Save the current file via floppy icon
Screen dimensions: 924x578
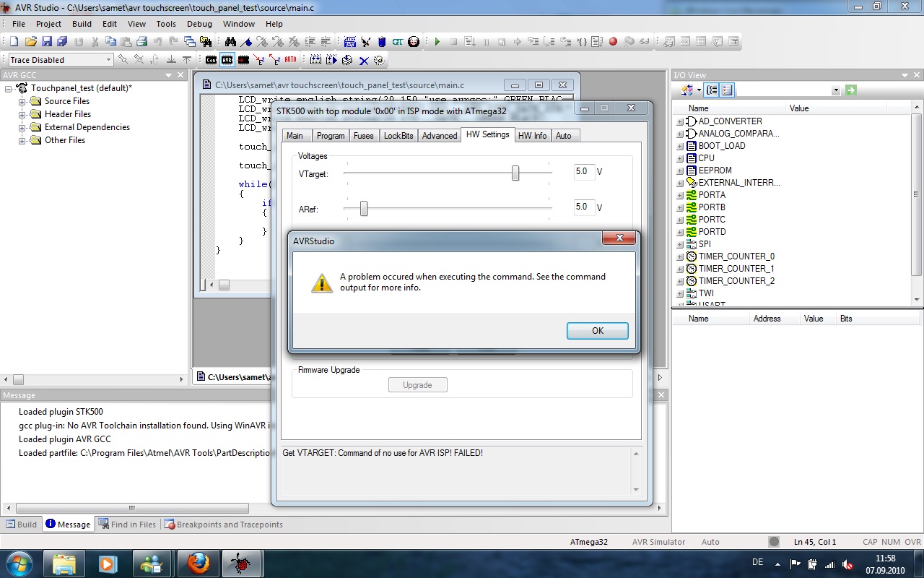pos(46,41)
